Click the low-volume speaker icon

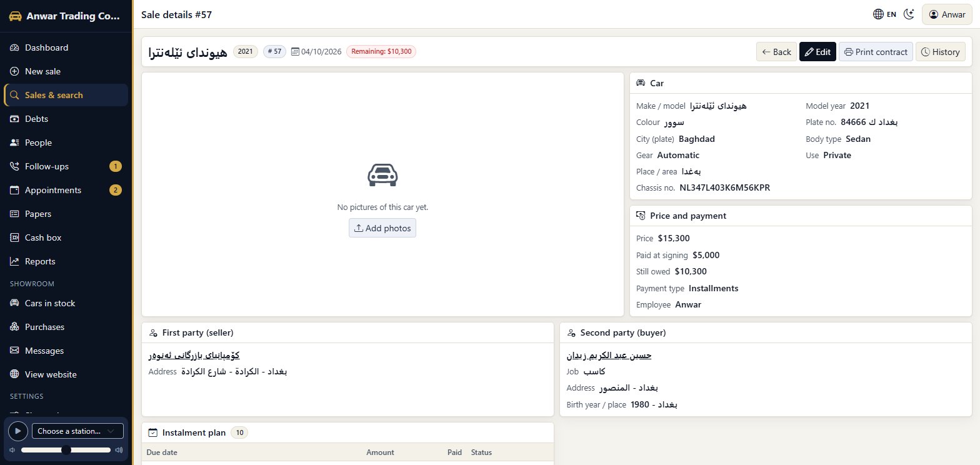[x=12, y=450]
